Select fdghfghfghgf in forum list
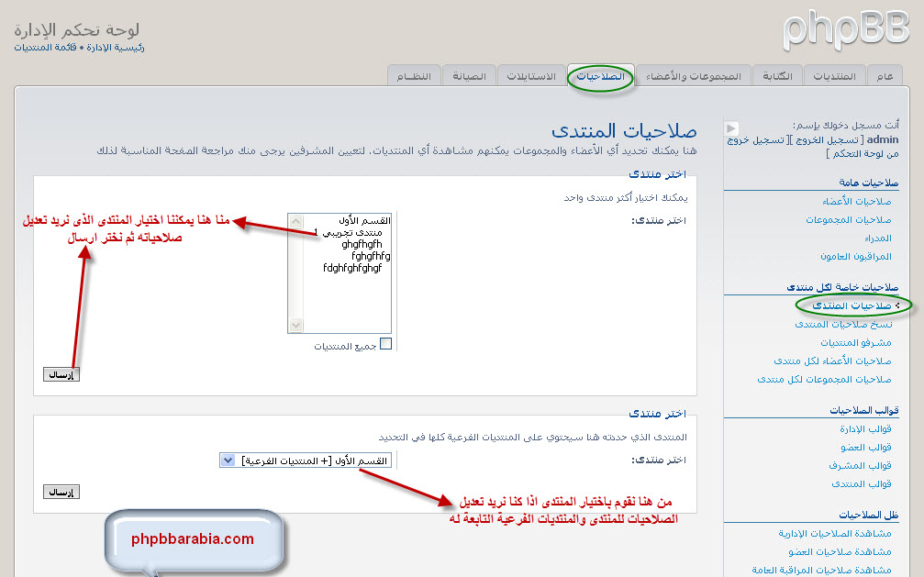The height and width of the screenshot is (577, 924). click(352, 268)
